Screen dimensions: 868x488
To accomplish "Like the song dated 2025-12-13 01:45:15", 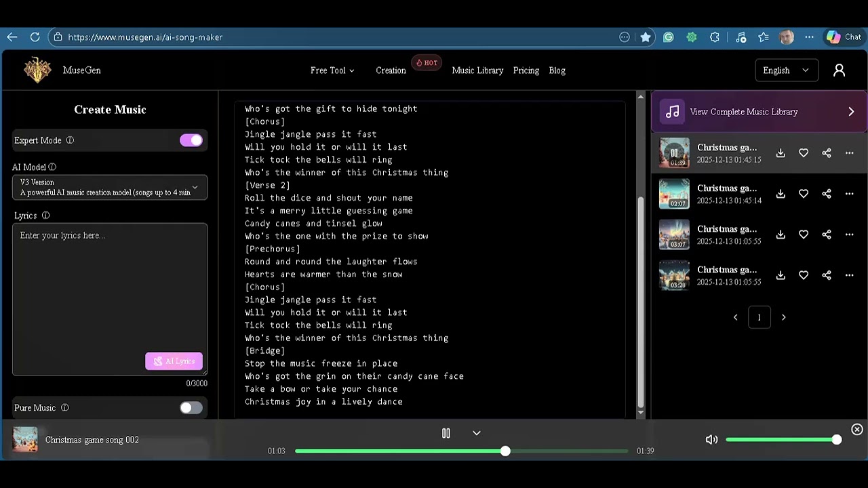I will click(x=804, y=153).
